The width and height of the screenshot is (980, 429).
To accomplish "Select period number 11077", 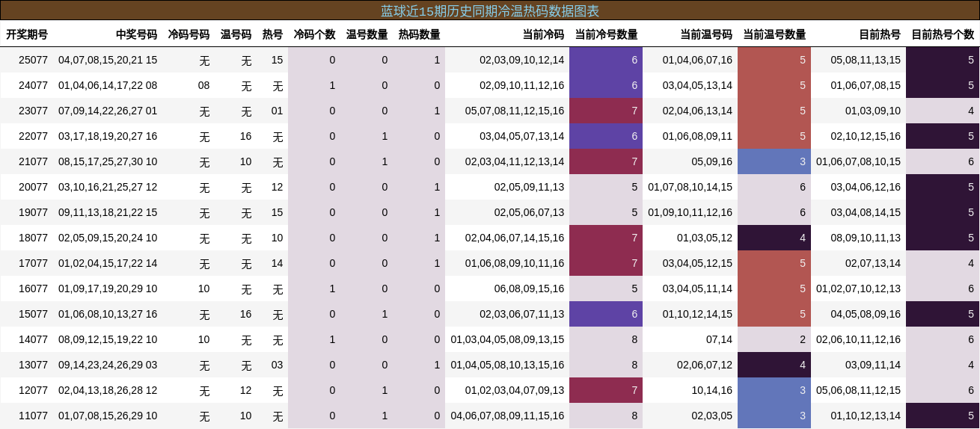I will coord(33,416).
